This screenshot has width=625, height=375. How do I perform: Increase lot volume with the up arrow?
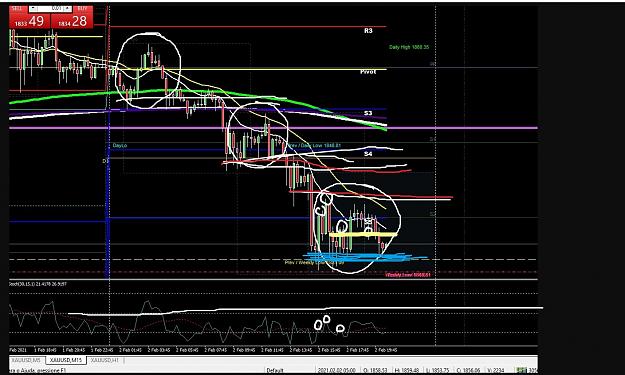(x=68, y=8)
